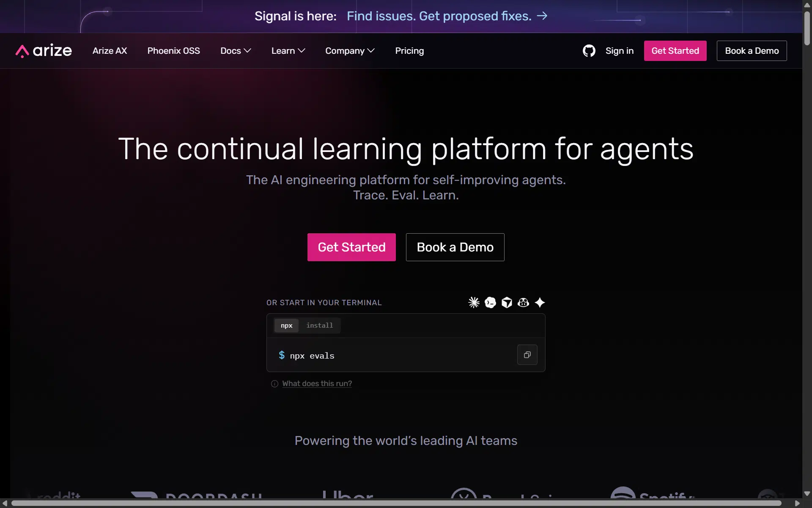
Task: Click the arrow icon in Signal banner
Action: coord(542,16)
